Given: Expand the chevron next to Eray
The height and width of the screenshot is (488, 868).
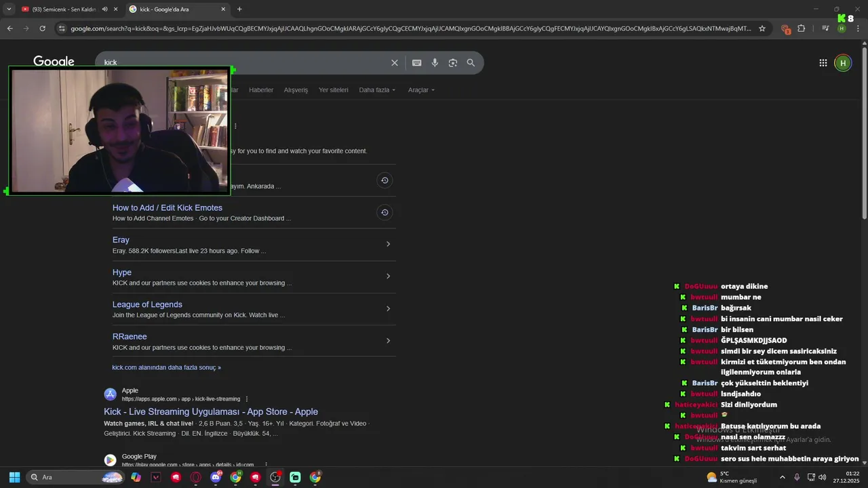Looking at the screenshot, I should tap(388, 244).
